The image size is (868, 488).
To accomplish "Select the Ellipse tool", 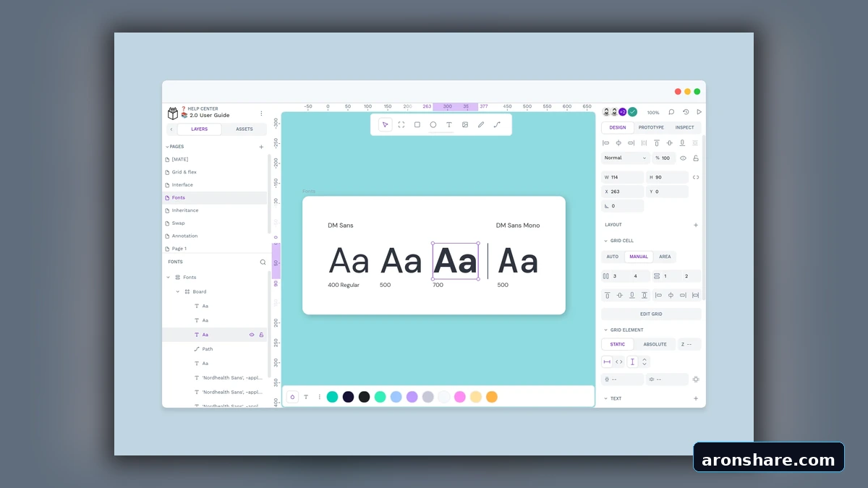I will pyautogui.click(x=433, y=124).
